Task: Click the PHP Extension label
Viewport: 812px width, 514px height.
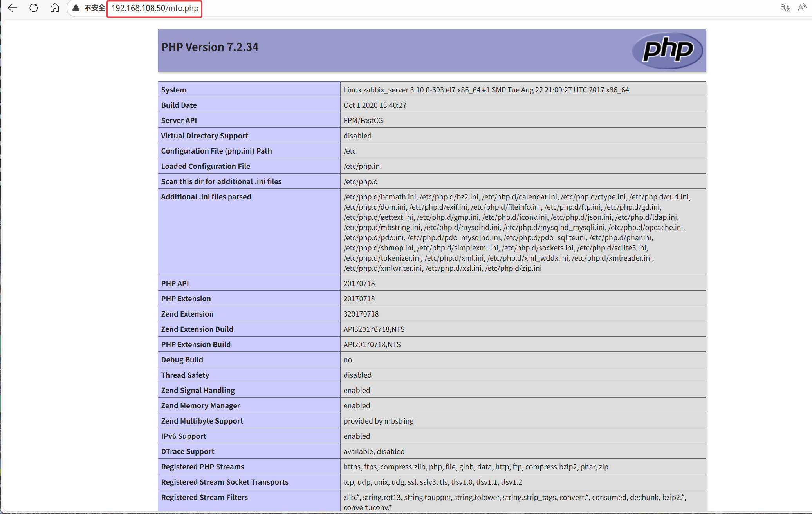Action: click(x=186, y=299)
